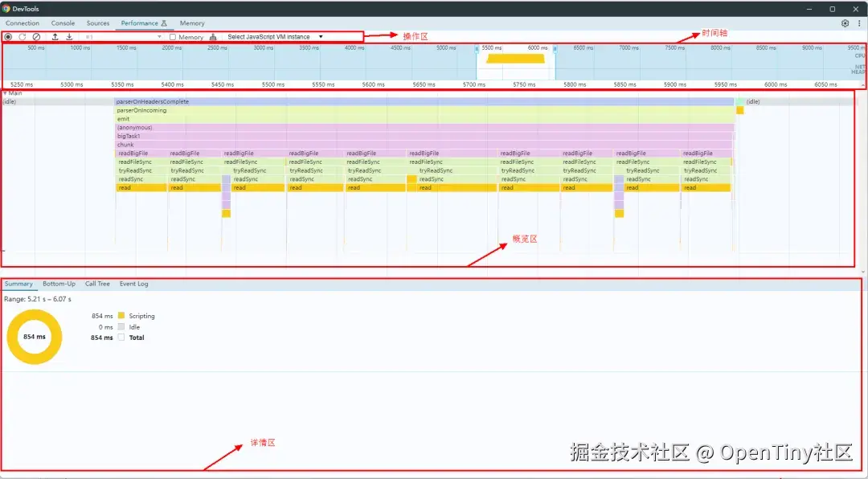The height and width of the screenshot is (479, 868).
Task: Switch to the Bottom-Up tab
Action: tap(59, 284)
